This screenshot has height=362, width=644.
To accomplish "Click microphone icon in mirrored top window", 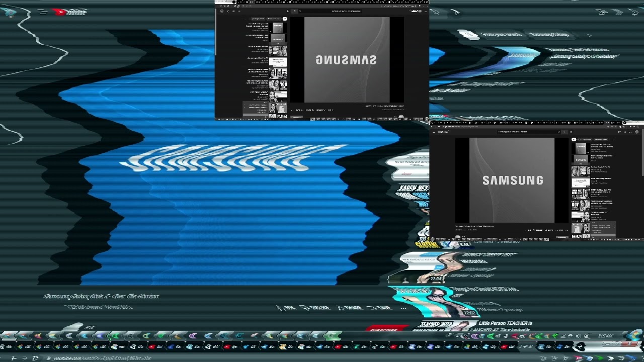I will (288, 11).
